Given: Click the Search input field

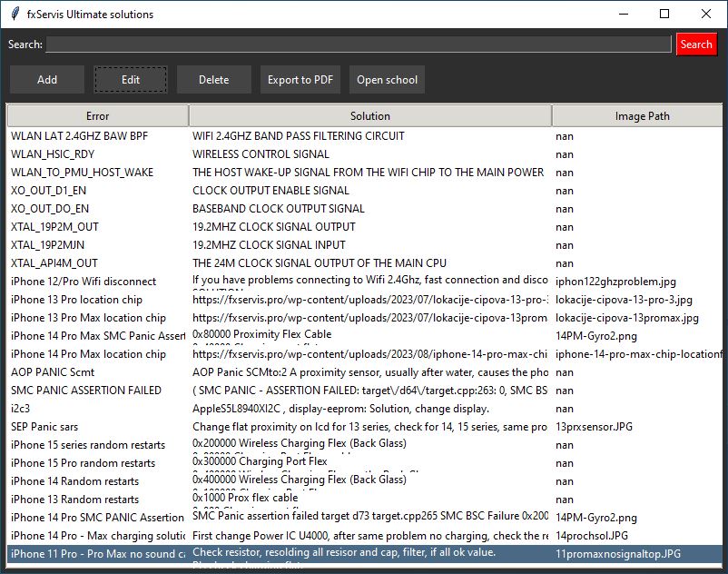Looking at the screenshot, I should point(359,45).
